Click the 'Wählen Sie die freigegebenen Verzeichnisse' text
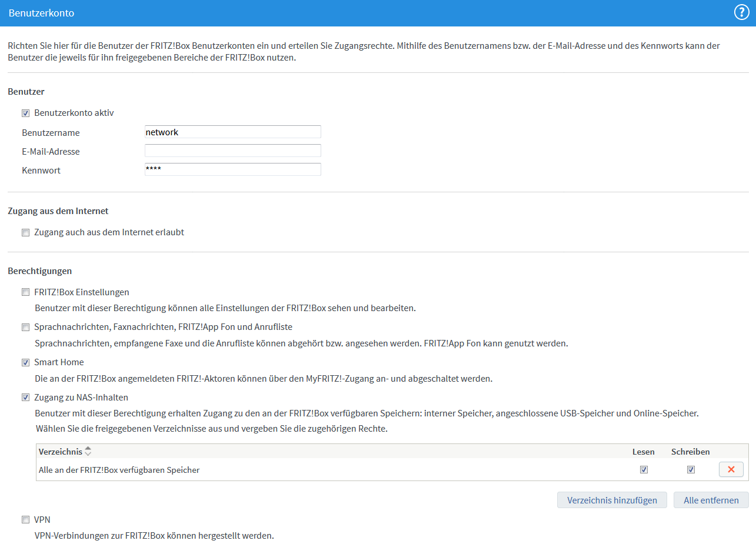 click(x=211, y=428)
